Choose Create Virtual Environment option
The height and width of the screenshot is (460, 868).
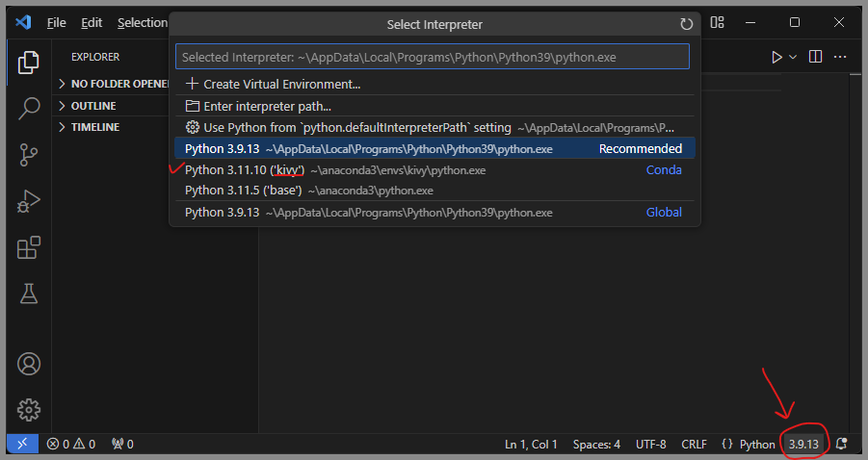(x=434, y=84)
